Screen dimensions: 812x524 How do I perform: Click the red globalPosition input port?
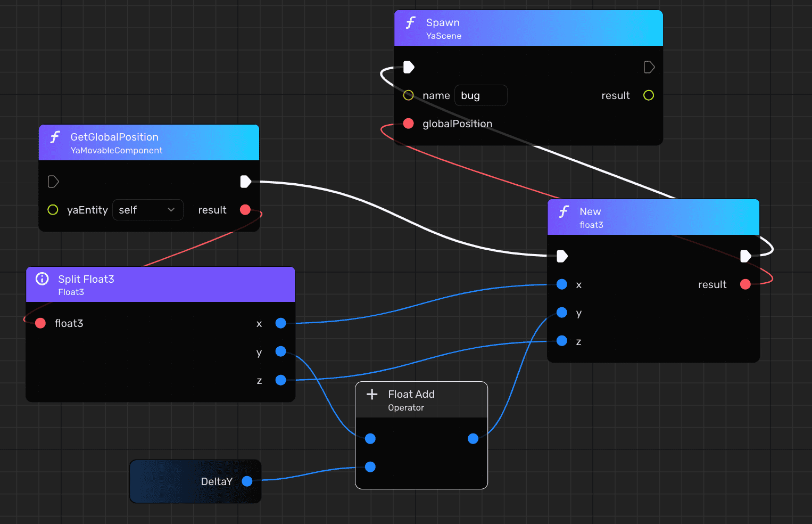point(409,124)
